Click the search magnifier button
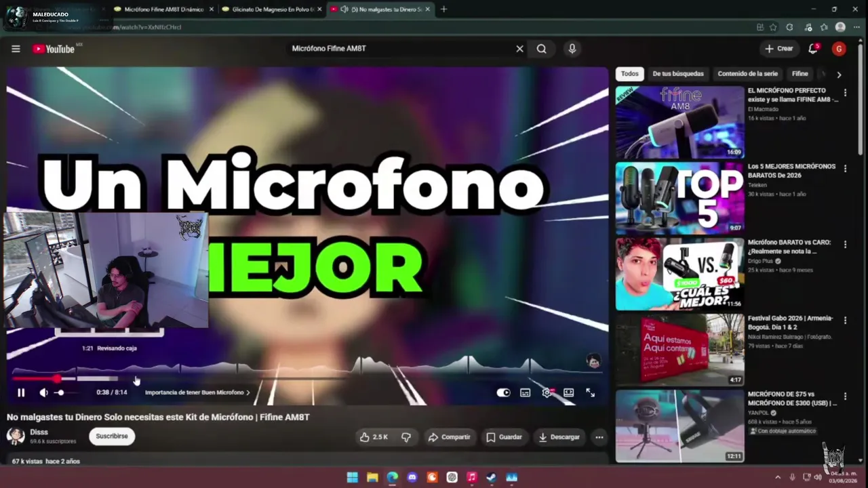The height and width of the screenshot is (488, 868). (x=541, y=49)
